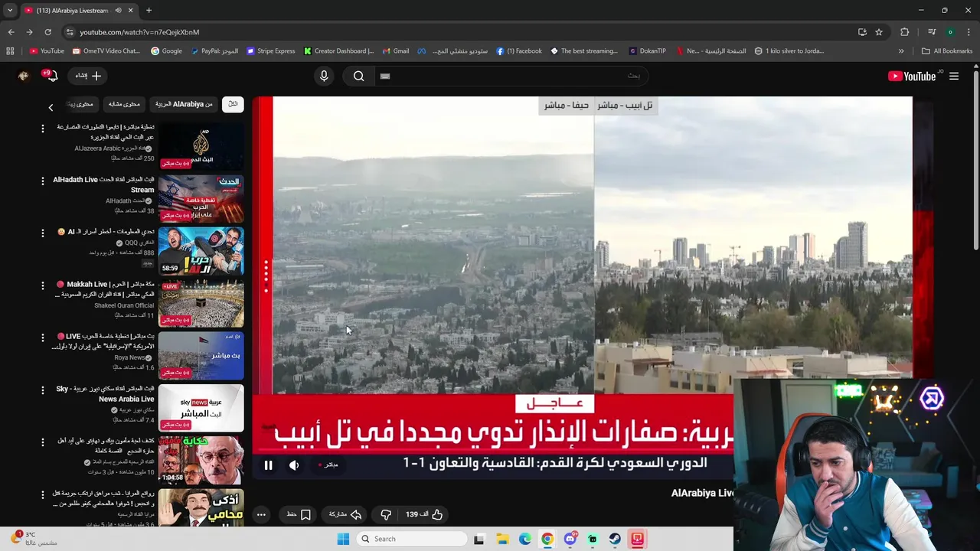The width and height of the screenshot is (980, 551).
Task: Open the All Bookmarks folder
Action: pyautogui.click(x=946, y=51)
